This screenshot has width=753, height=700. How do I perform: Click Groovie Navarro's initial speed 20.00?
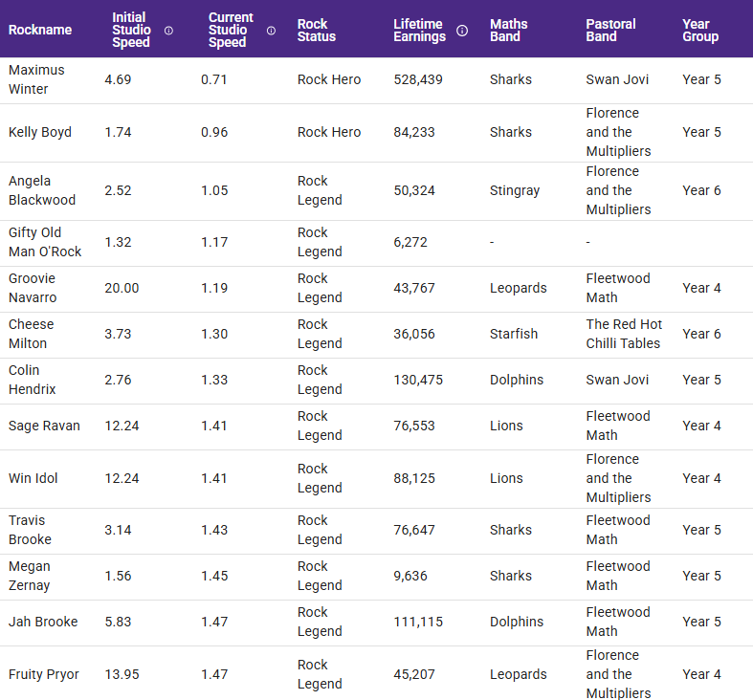(122, 288)
